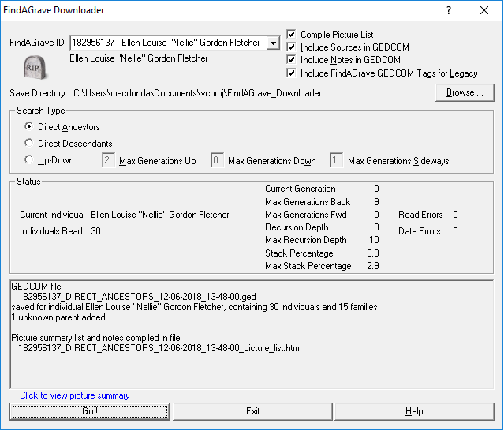Click the Stack Percentage value 0.3
Viewport: 504px width, 431px height.
coord(373,253)
